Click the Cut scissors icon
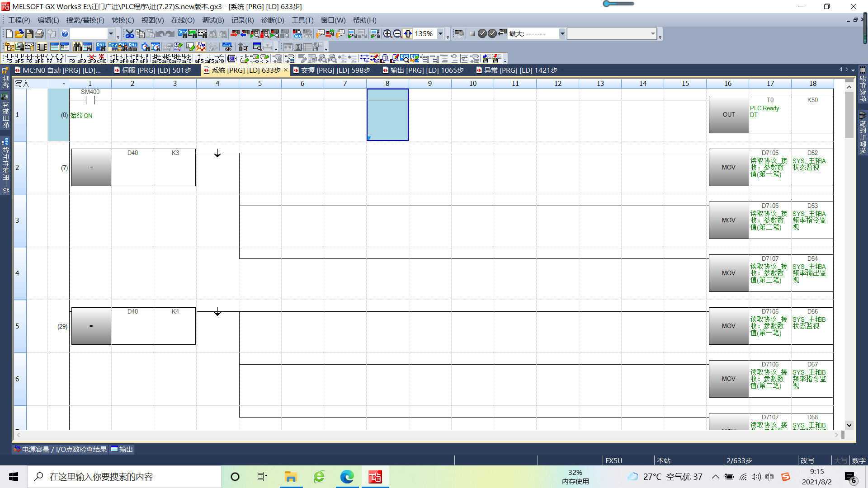This screenshot has width=868, height=488. pos(130,34)
